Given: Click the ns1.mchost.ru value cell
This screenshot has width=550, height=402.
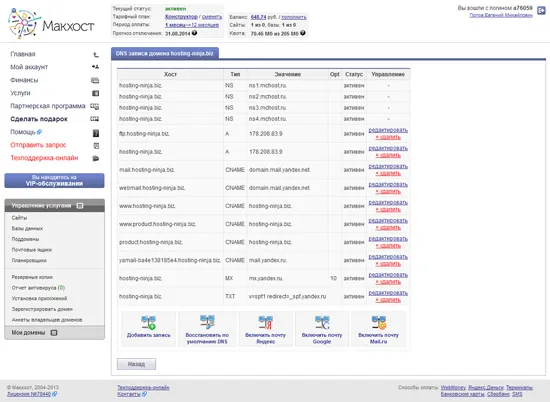Looking at the screenshot, I should click(x=288, y=86).
